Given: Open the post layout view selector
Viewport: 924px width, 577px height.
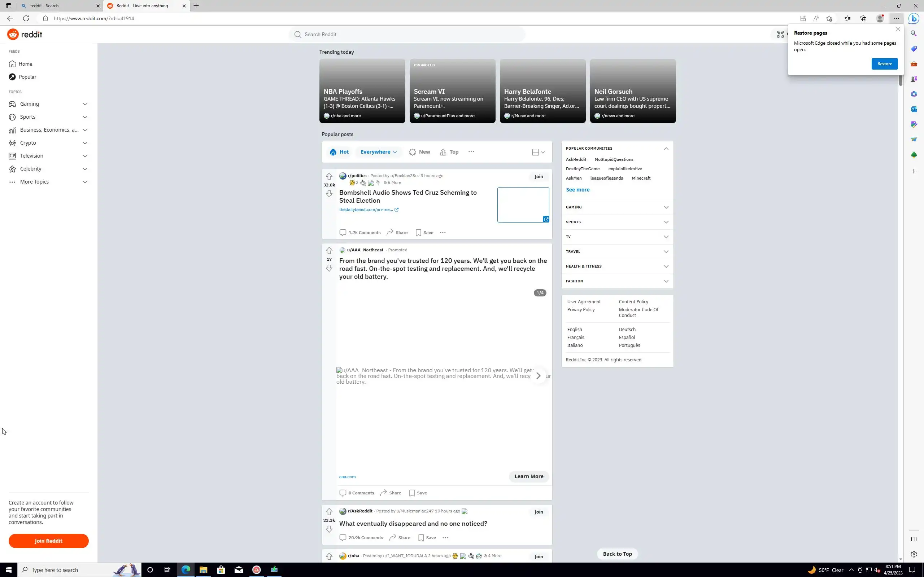Looking at the screenshot, I should point(538,152).
